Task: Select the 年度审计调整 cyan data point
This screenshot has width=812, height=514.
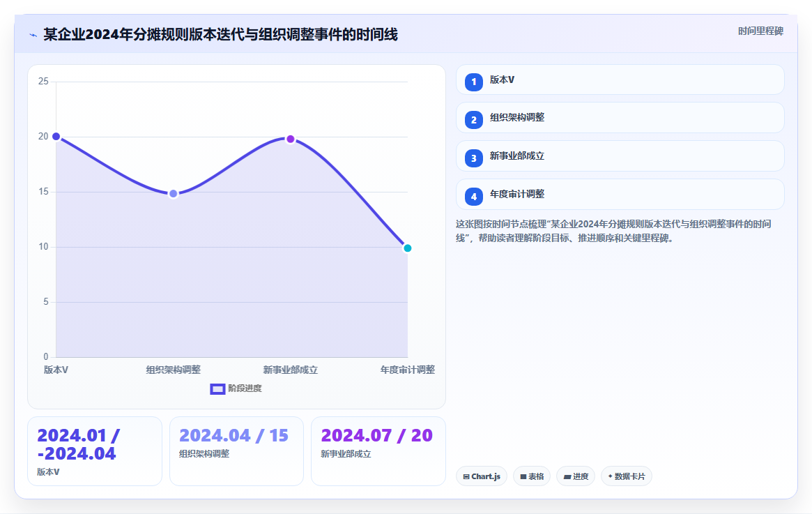Action: [408, 248]
